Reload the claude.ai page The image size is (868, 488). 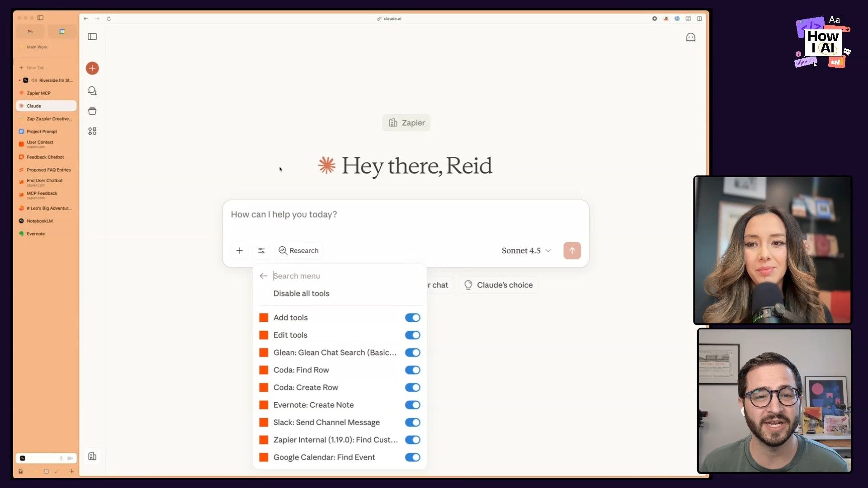[x=109, y=19]
